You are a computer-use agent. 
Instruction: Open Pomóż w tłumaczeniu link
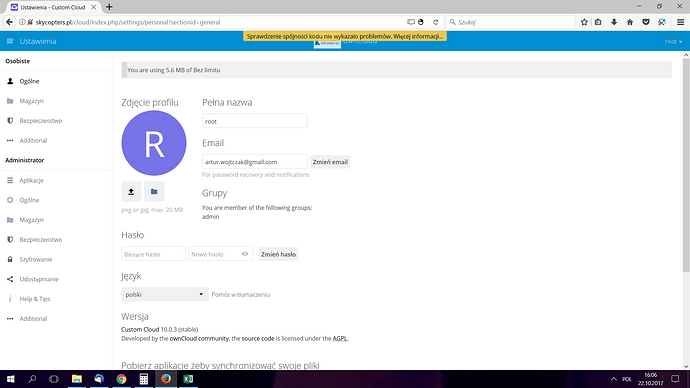241,295
